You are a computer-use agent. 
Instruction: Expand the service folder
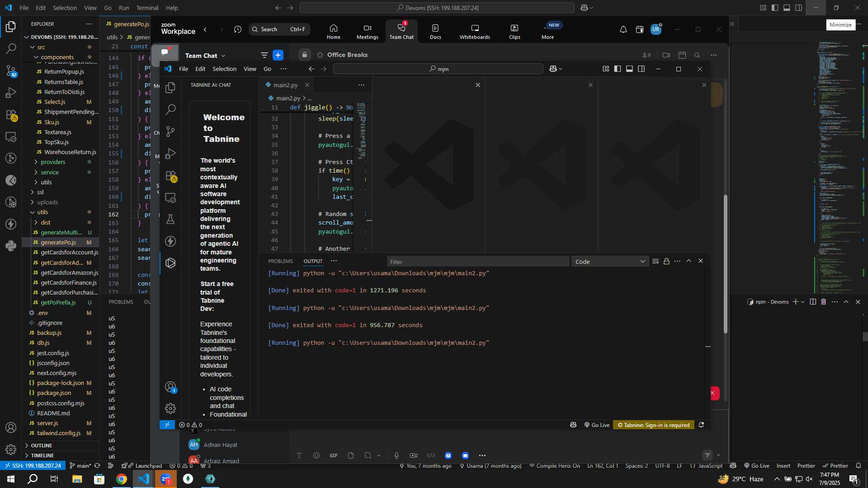click(50, 172)
